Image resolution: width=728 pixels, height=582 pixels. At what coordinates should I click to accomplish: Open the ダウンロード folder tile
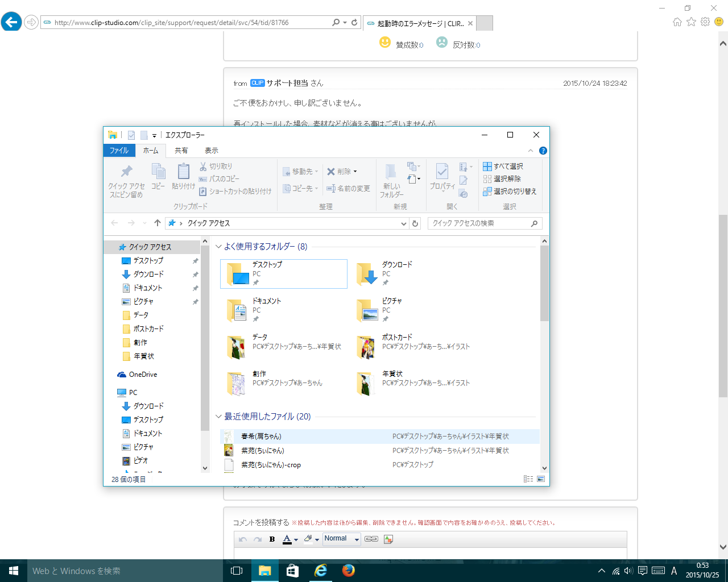[x=396, y=273]
